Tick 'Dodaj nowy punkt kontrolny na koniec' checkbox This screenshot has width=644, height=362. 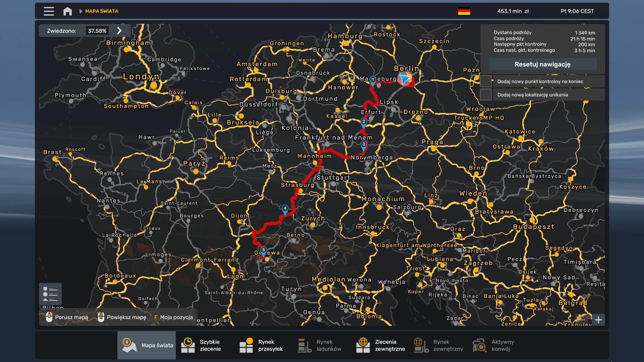click(486, 81)
